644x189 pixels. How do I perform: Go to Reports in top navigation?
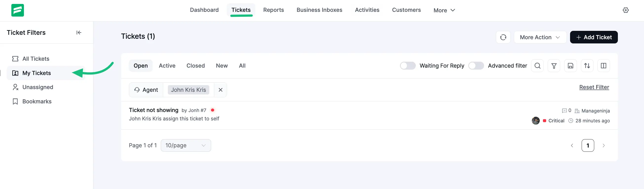pyautogui.click(x=273, y=10)
